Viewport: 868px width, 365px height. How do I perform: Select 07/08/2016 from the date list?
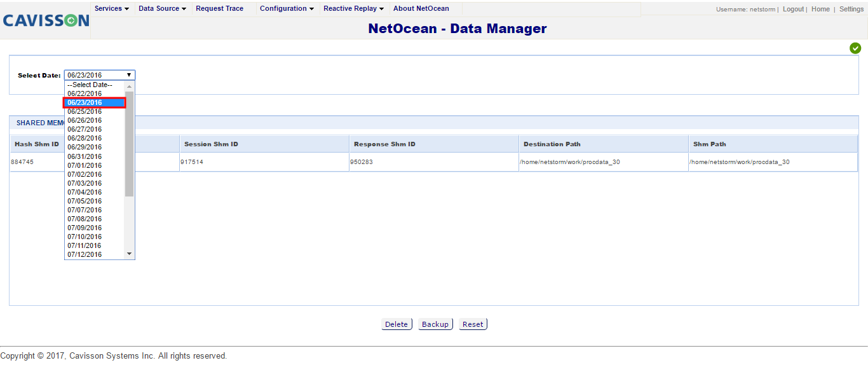click(95, 219)
